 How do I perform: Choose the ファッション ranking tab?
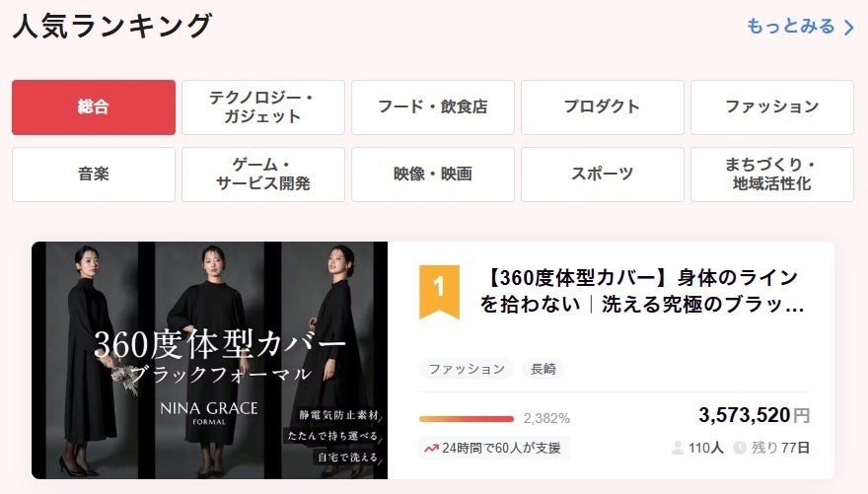point(772,107)
